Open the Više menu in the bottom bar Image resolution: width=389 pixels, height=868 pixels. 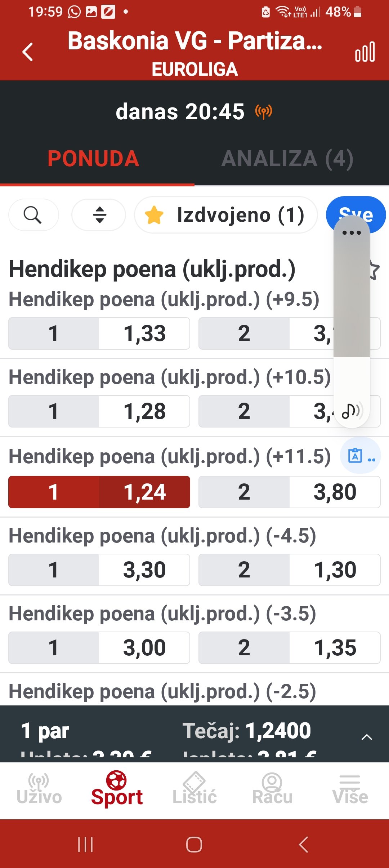350,789
